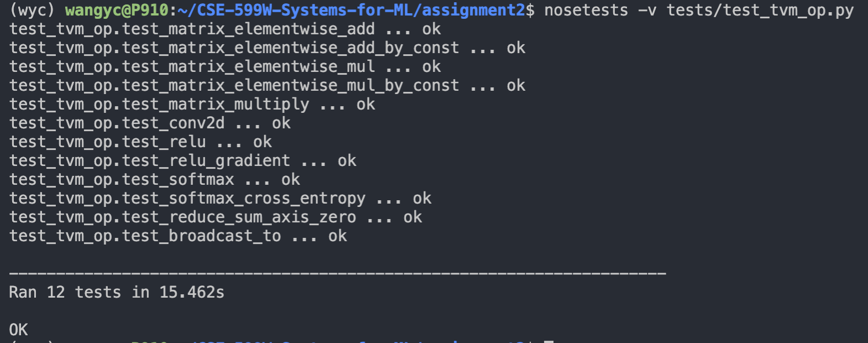Click the test_reduce_sum_axis_zero output line

coord(216,217)
